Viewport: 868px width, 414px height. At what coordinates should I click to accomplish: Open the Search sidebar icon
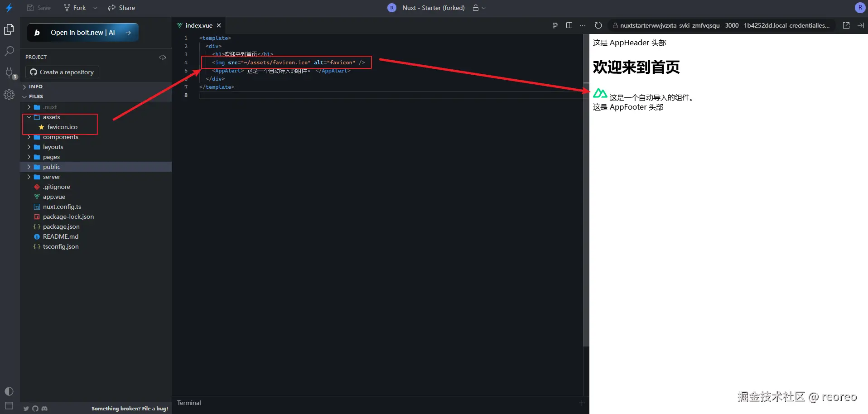tap(9, 51)
